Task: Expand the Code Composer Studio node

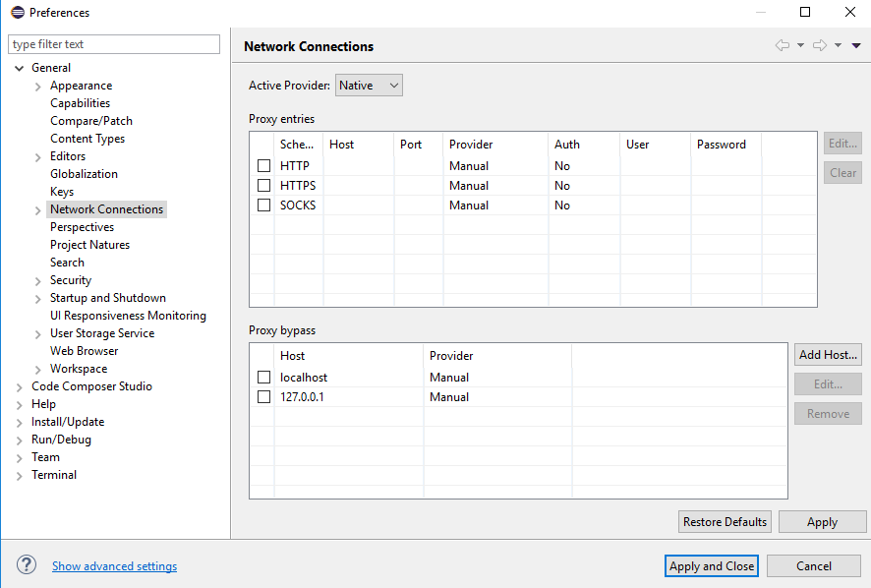Action: coord(20,387)
